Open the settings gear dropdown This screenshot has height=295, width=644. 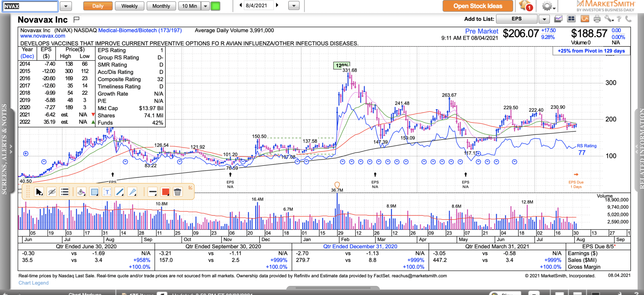point(549,6)
